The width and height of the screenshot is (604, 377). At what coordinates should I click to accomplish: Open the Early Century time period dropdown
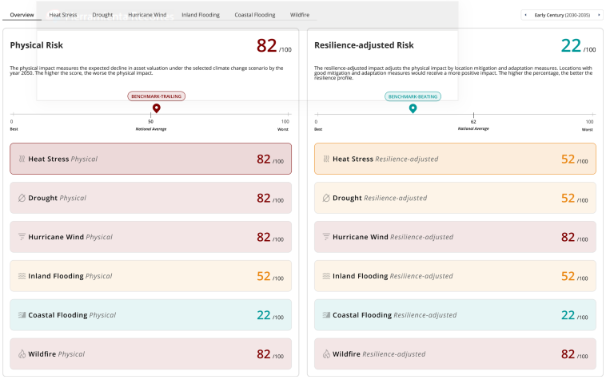(562, 15)
